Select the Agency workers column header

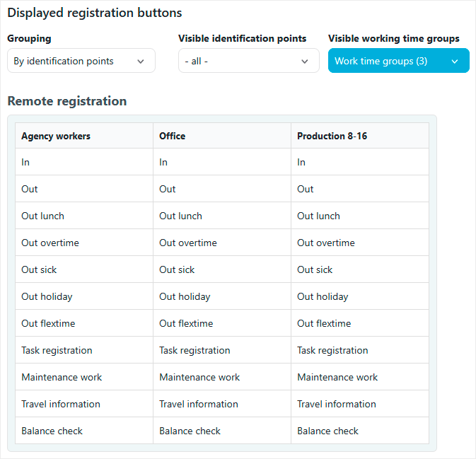pyautogui.click(x=56, y=136)
